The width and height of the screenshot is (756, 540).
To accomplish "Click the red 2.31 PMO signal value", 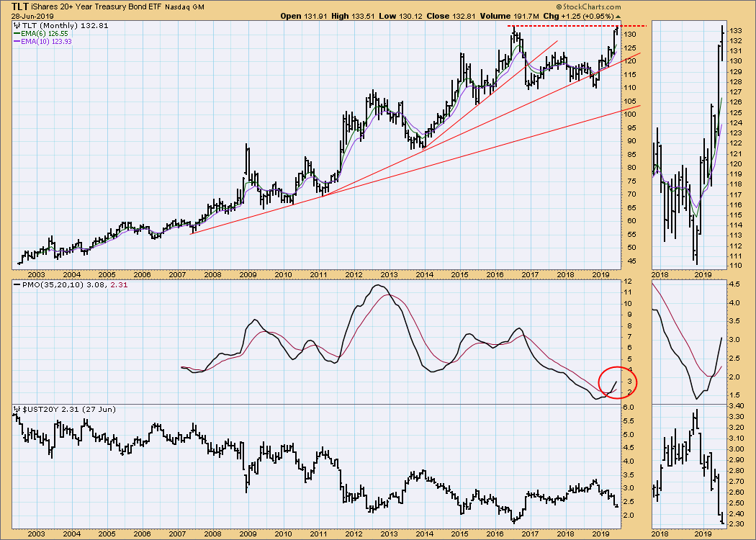I will (x=119, y=285).
